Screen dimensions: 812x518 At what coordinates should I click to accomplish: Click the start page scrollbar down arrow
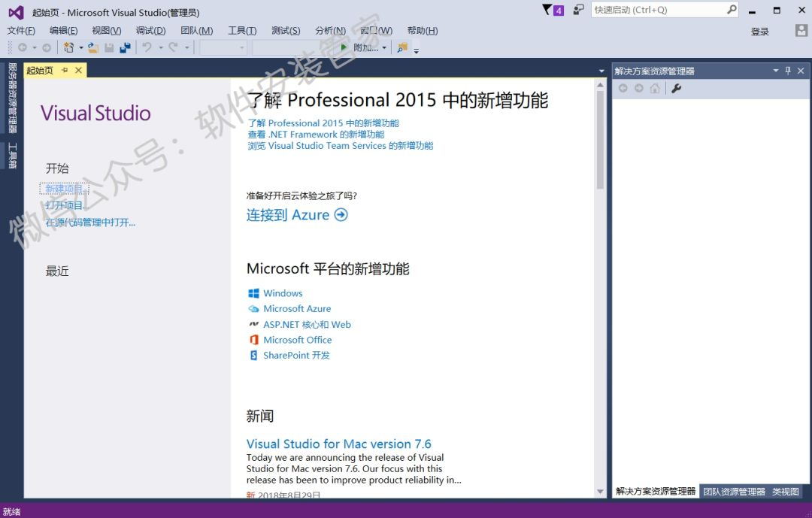coord(600,492)
